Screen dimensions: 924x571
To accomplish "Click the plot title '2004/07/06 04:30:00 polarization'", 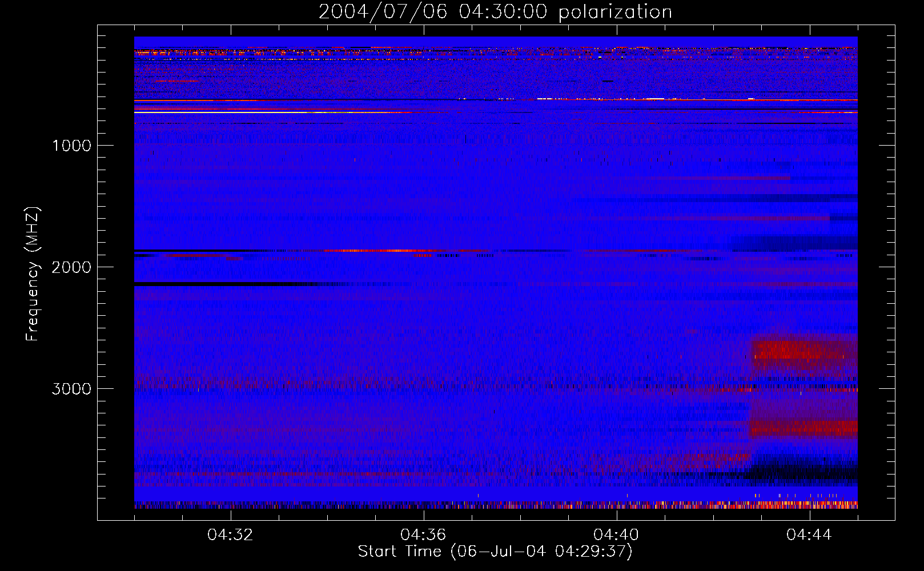I will pyautogui.click(x=495, y=12).
